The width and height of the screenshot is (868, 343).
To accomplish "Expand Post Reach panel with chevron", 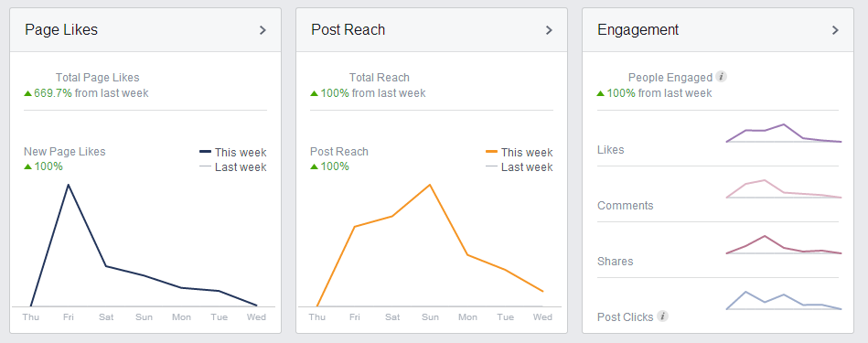I will point(549,30).
